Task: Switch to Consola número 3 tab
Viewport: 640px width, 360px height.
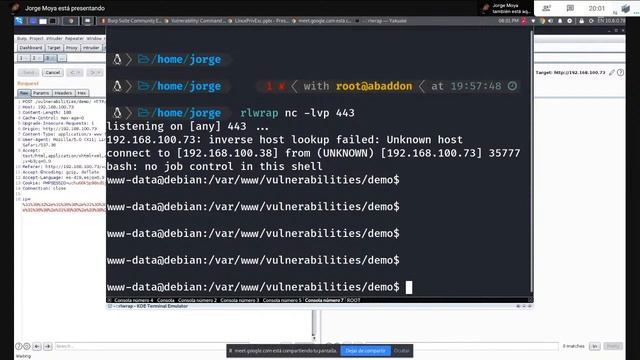Action: [x=240, y=300]
